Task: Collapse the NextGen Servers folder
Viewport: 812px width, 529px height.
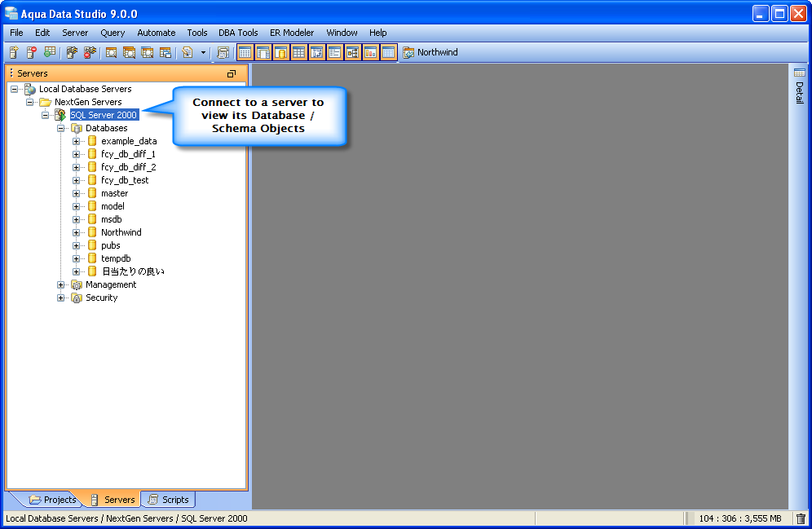Action: 29,102
